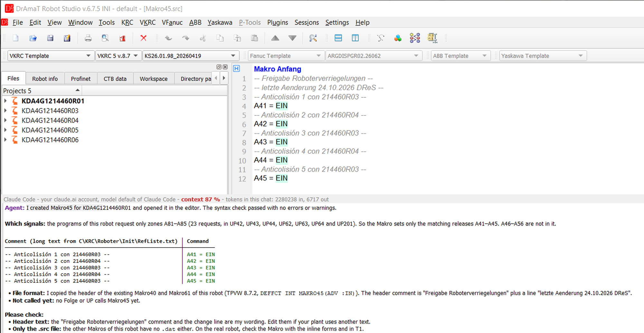Switch to the CTB data tab
Viewport: 644px width, 333px height.
[115, 79]
